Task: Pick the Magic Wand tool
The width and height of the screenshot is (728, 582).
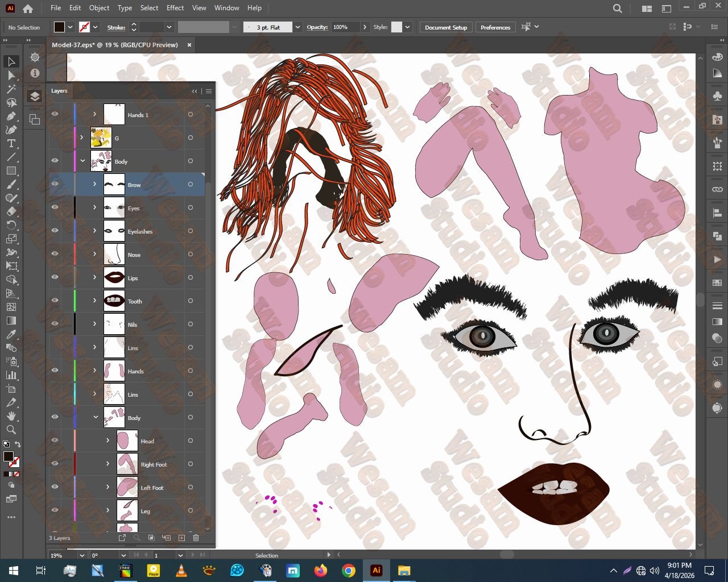Action: (x=11, y=89)
